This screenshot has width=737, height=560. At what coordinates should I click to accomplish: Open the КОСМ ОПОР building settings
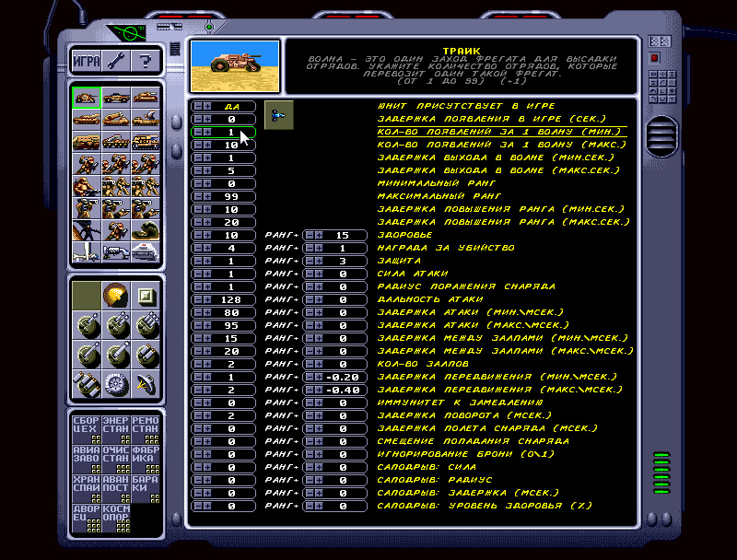(x=116, y=518)
